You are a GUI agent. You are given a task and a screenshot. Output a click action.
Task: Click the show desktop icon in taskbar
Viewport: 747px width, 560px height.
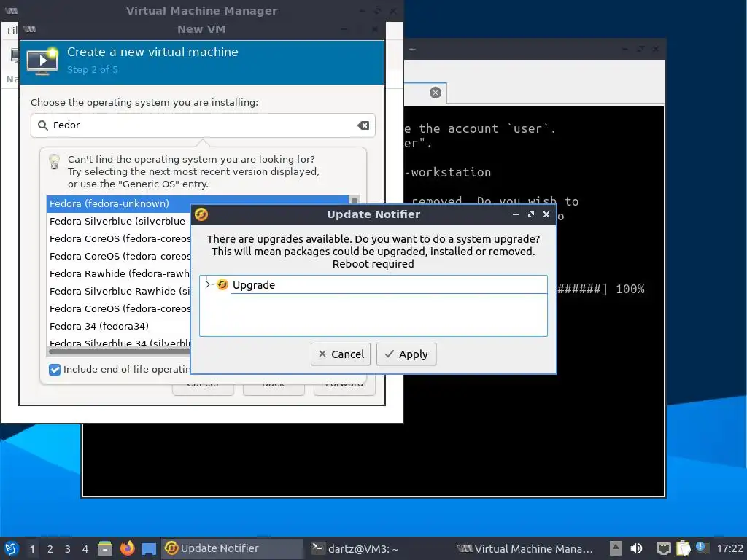[x=149, y=549]
